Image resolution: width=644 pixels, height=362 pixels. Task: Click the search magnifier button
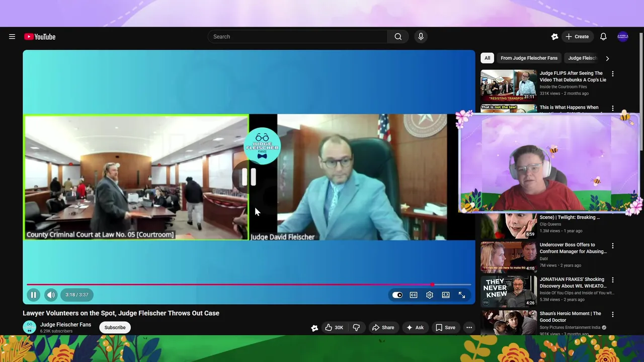coord(398,37)
